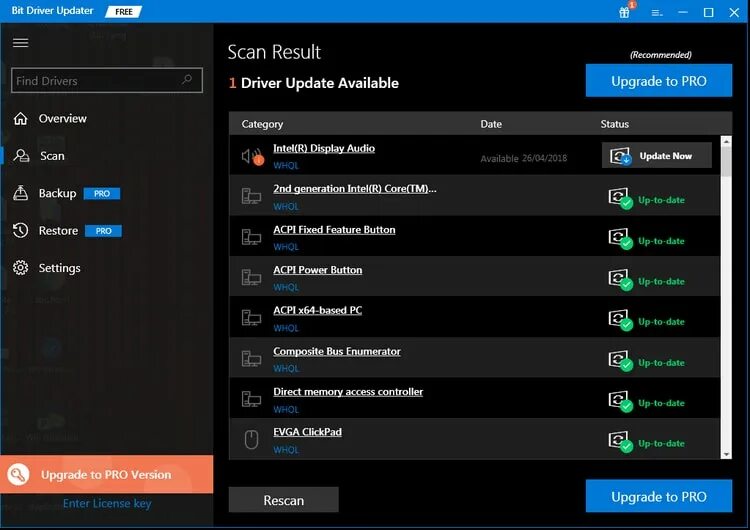Click the FREE badge in the title bar
Screen dimensions: 750x530
click(x=124, y=11)
